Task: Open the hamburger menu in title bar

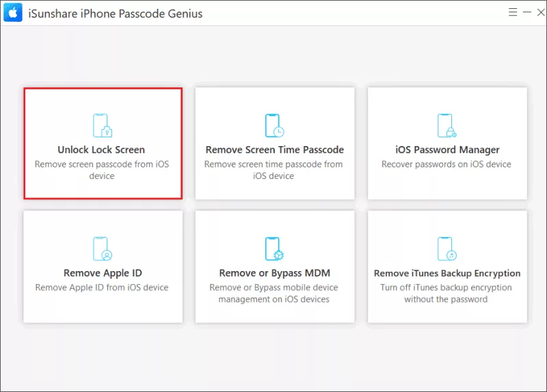Action: [512, 12]
